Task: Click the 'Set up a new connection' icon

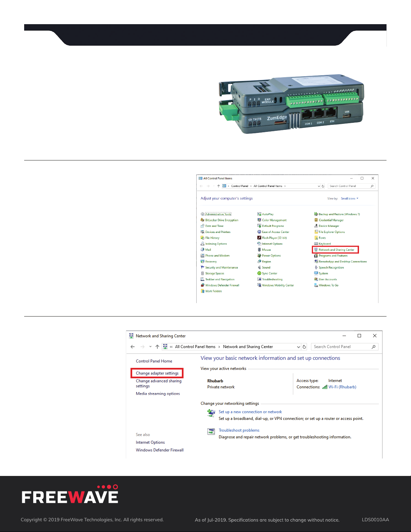Action: click(x=211, y=413)
